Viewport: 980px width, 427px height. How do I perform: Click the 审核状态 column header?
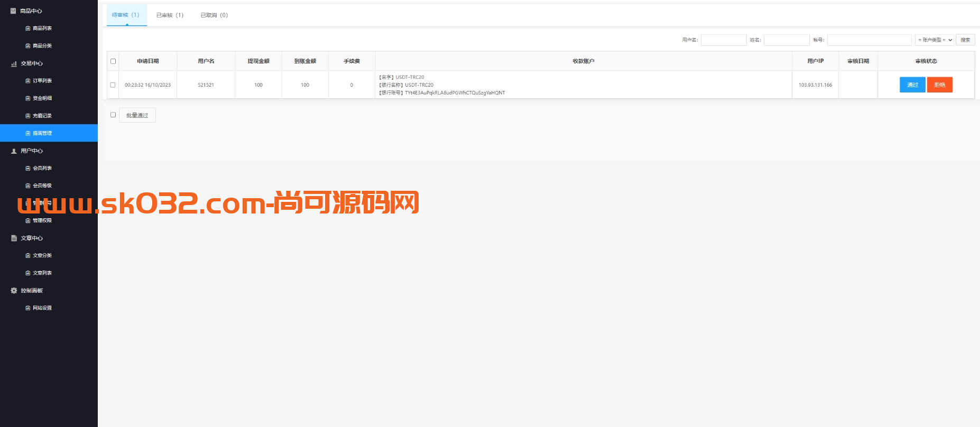[926, 61]
